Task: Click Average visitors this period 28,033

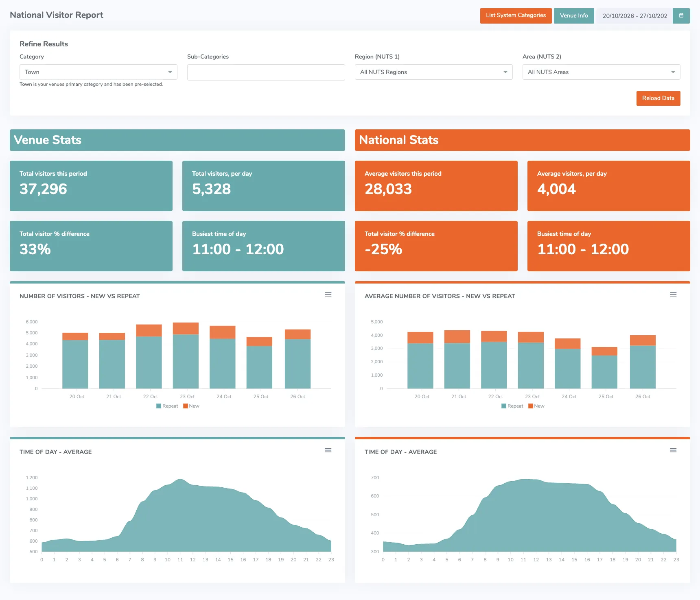Action: coord(436,186)
